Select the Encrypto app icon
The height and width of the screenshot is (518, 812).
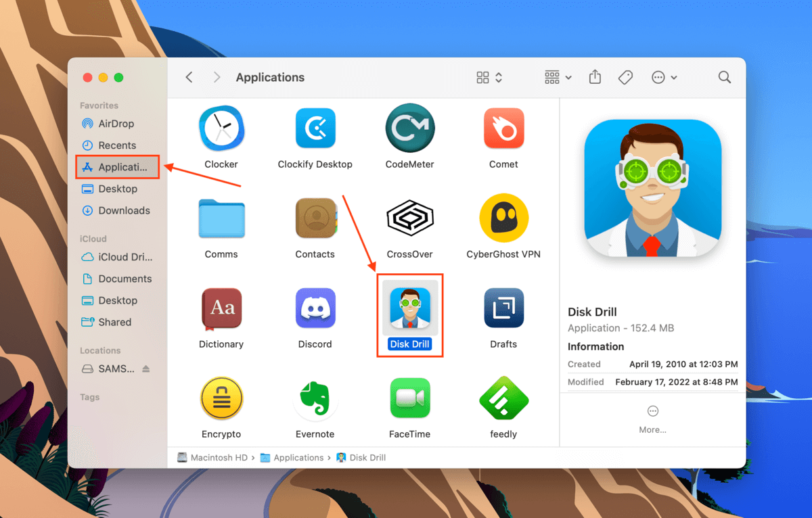click(221, 398)
